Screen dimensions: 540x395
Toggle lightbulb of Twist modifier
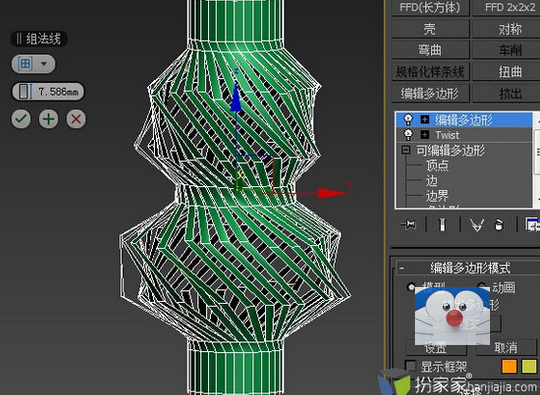tap(408, 135)
